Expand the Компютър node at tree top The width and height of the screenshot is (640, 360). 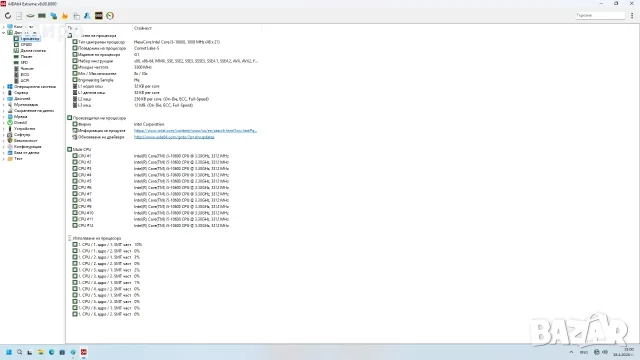coord(4,27)
